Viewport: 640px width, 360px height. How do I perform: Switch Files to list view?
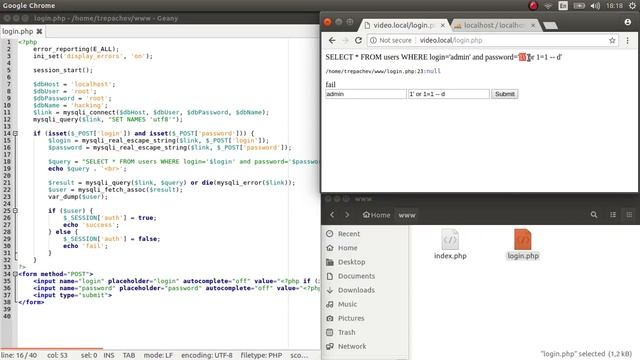click(613, 215)
